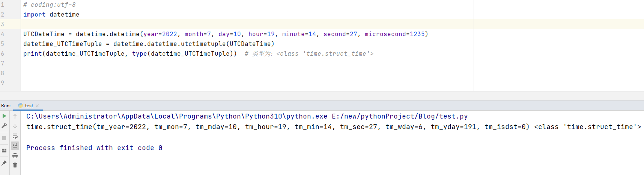Stop the process with the square icon
This screenshot has height=175, width=644.
(4, 138)
